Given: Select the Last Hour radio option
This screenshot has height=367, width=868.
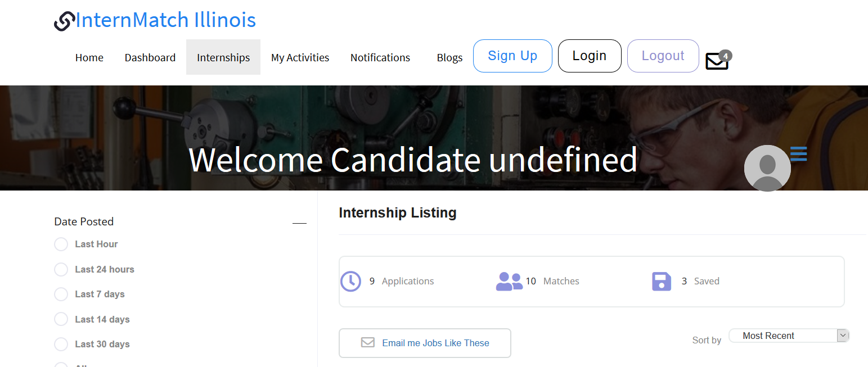Looking at the screenshot, I should tap(61, 244).
